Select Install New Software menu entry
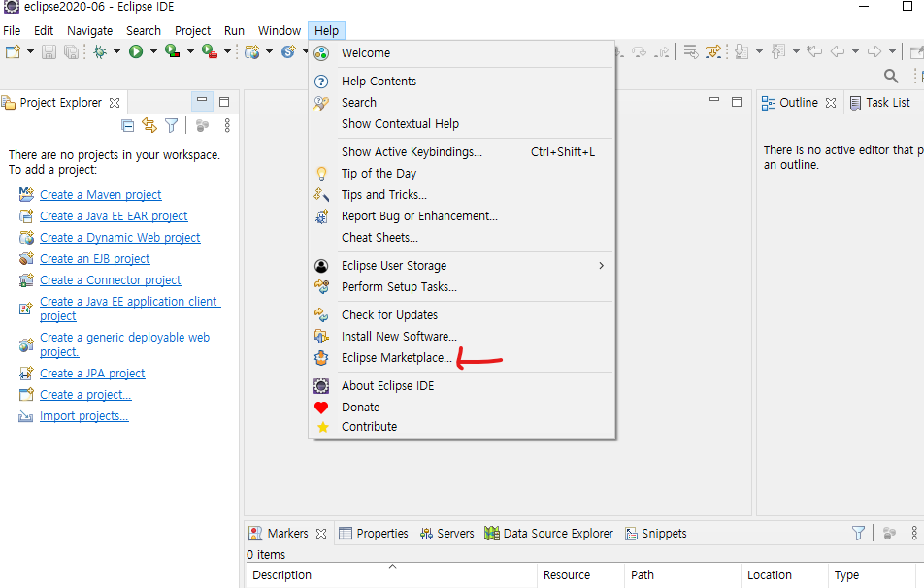Image resolution: width=924 pixels, height=588 pixels. 399,337
